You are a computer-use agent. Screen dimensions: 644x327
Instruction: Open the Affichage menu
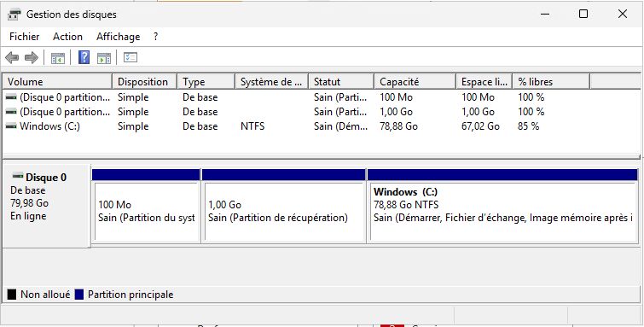(x=119, y=37)
